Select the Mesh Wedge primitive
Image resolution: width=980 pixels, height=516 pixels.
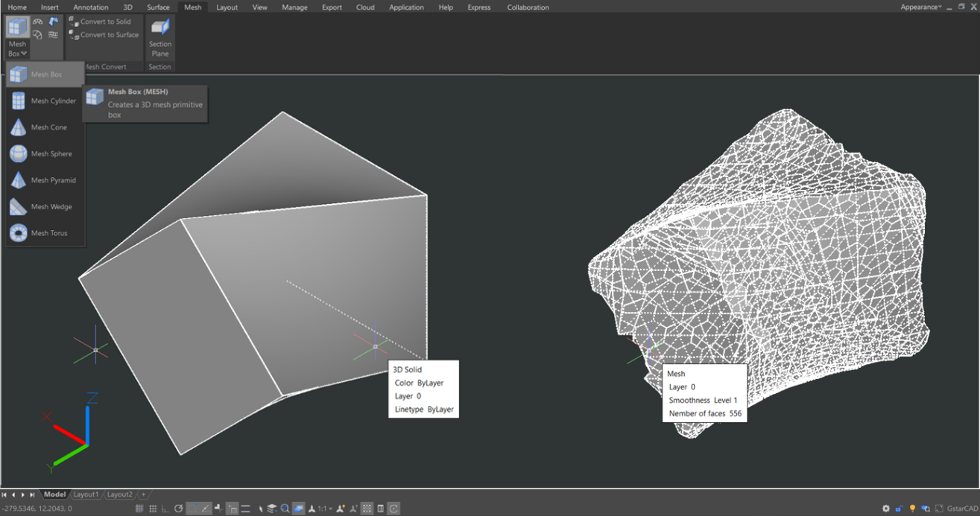click(x=50, y=206)
